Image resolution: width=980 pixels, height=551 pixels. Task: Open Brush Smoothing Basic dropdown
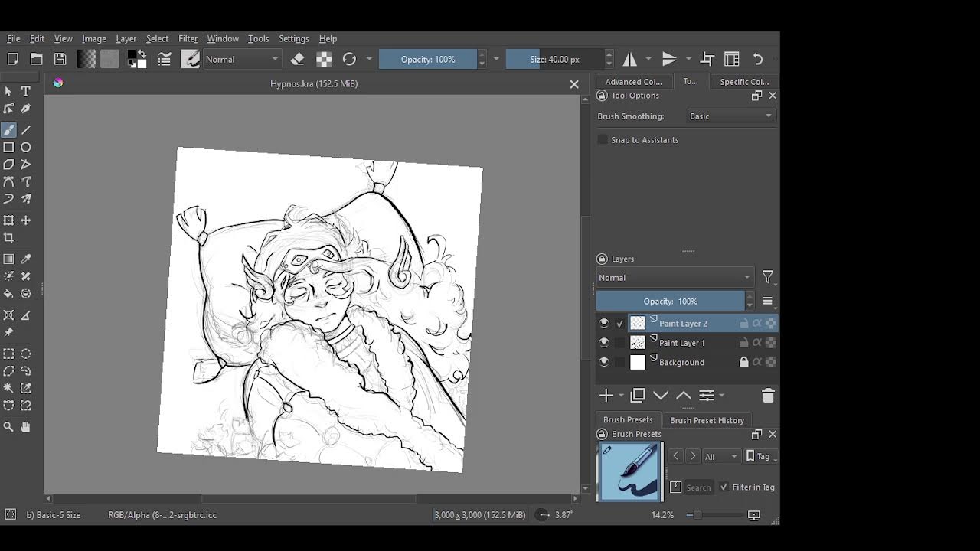731,116
